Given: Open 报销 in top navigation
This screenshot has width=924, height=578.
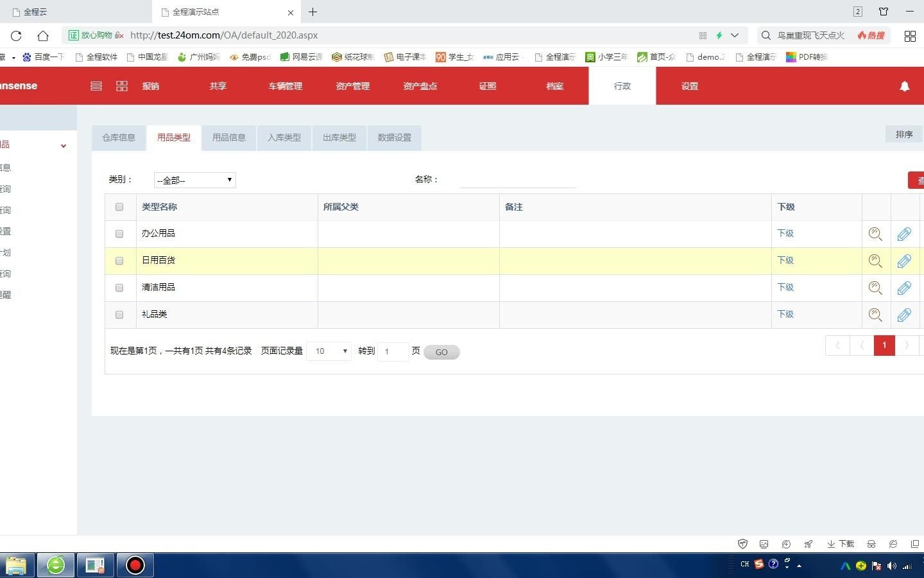Looking at the screenshot, I should point(151,86).
